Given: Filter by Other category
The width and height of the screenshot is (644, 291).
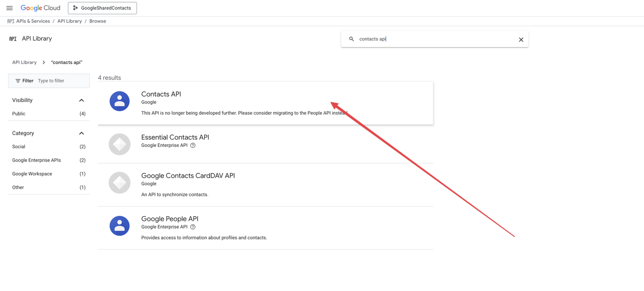Looking at the screenshot, I should click(x=49, y=188).
